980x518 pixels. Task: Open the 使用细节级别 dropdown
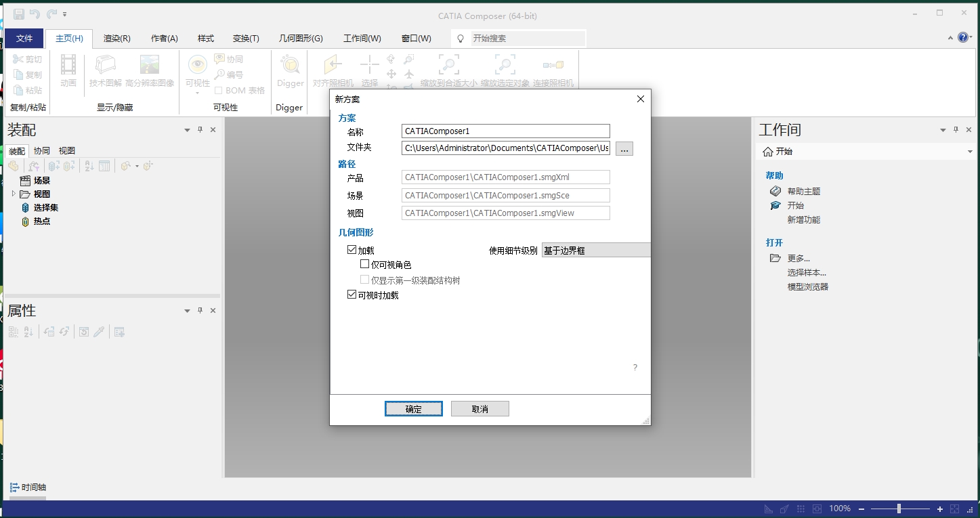pyautogui.click(x=595, y=249)
